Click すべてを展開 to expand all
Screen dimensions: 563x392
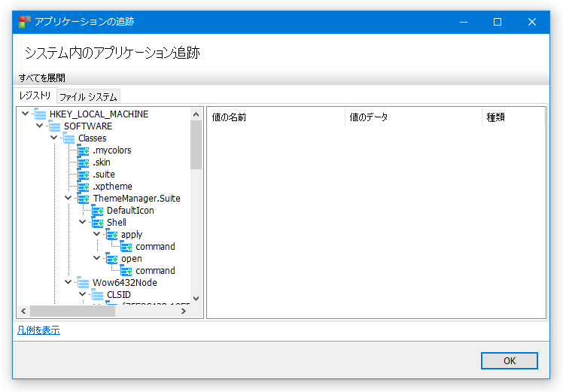point(42,77)
